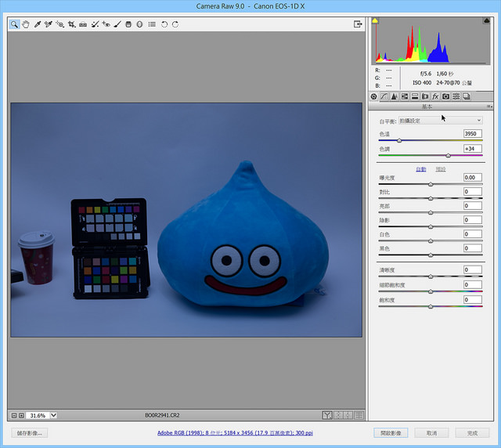Viewport: 501px width, 448px height.
Task: Switch to the Tone Curve tab
Action: pos(384,96)
